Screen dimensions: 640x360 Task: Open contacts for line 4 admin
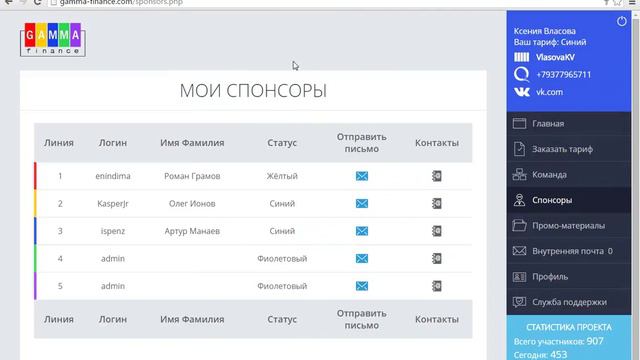coord(437,258)
